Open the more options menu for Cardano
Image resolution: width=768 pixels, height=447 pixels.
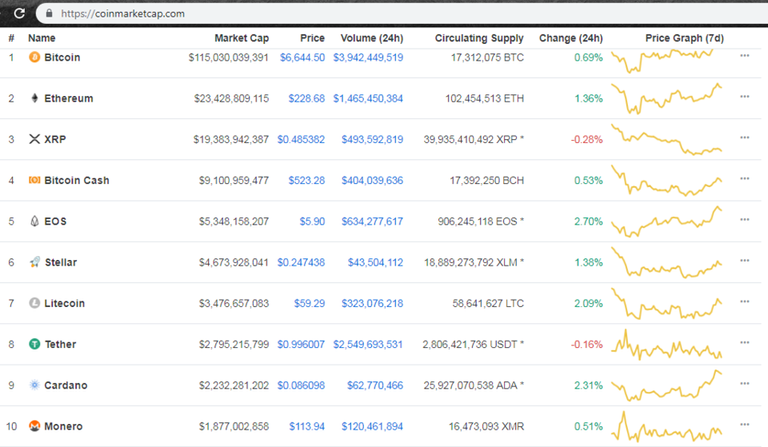[744, 384]
